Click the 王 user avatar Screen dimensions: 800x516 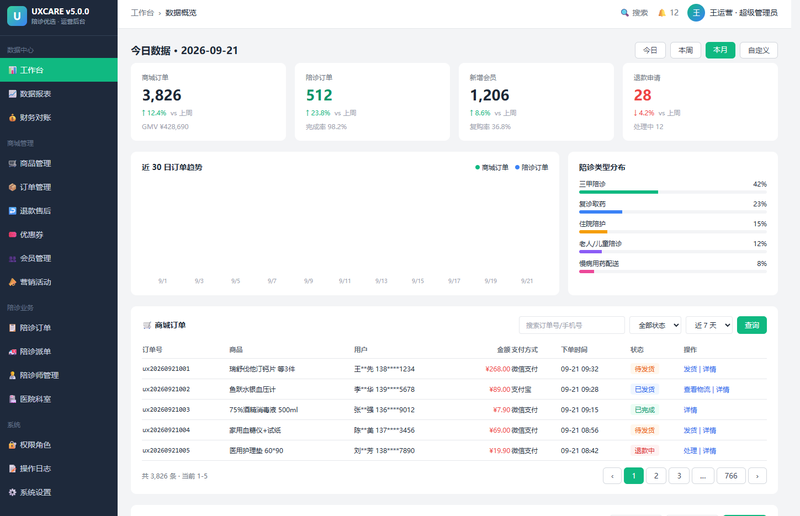[696, 13]
